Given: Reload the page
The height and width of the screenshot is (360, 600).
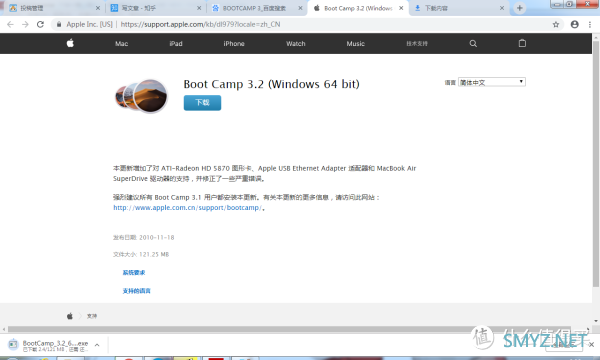Looking at the screenshot, I should (40, 24).
